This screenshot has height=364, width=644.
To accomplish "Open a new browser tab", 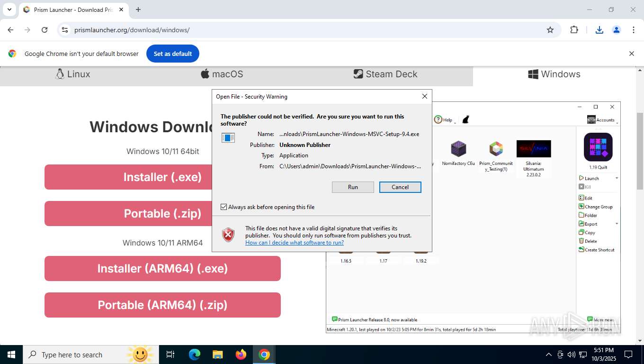I will 138,9.
